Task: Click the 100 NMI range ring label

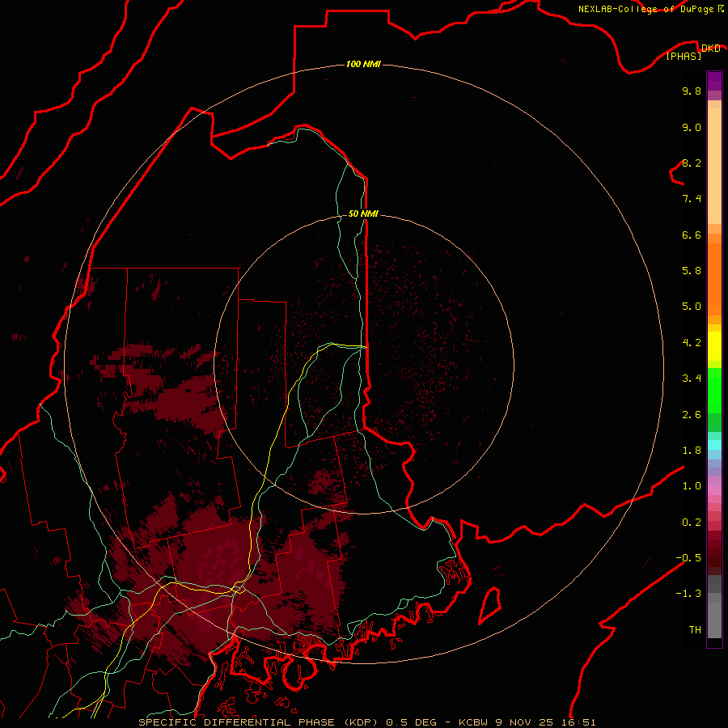Action: click(363, 64)
